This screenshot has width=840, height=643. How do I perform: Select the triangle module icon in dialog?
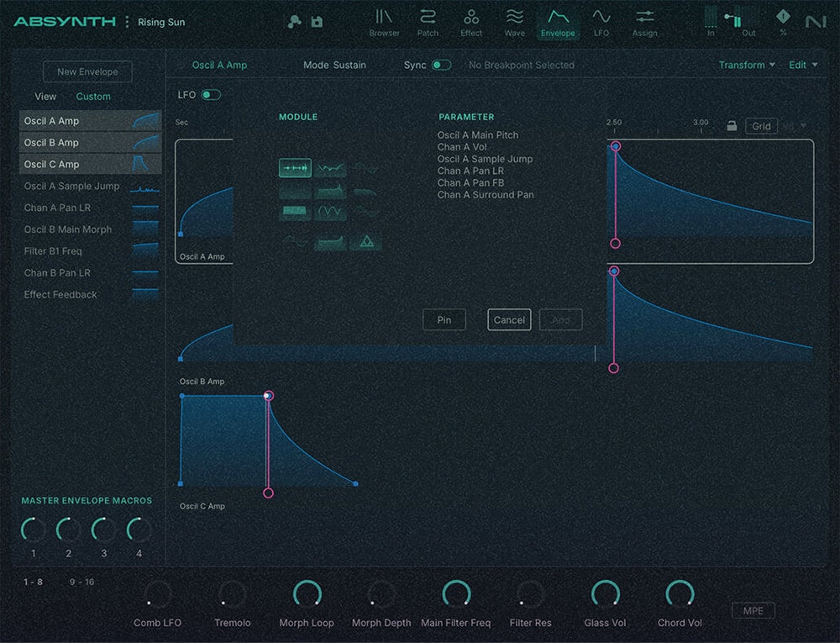(x=365, y=242)
